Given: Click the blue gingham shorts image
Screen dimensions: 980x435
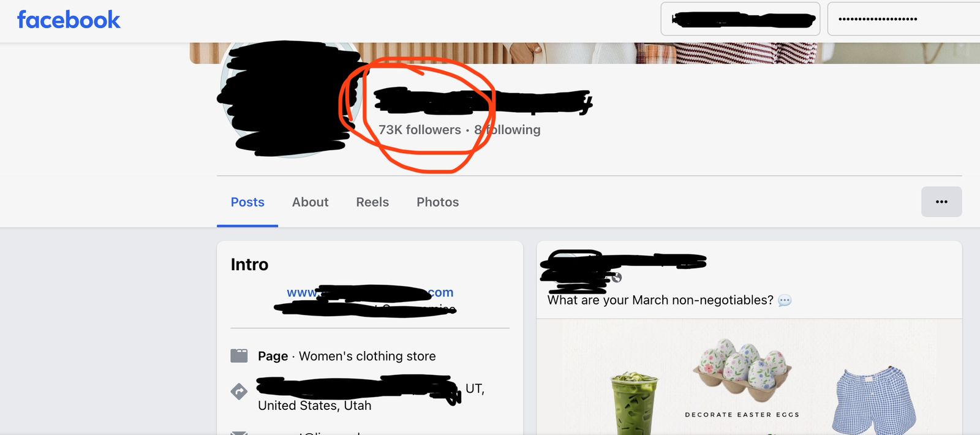Looking at the screenshot, I should tap(874, 401).
